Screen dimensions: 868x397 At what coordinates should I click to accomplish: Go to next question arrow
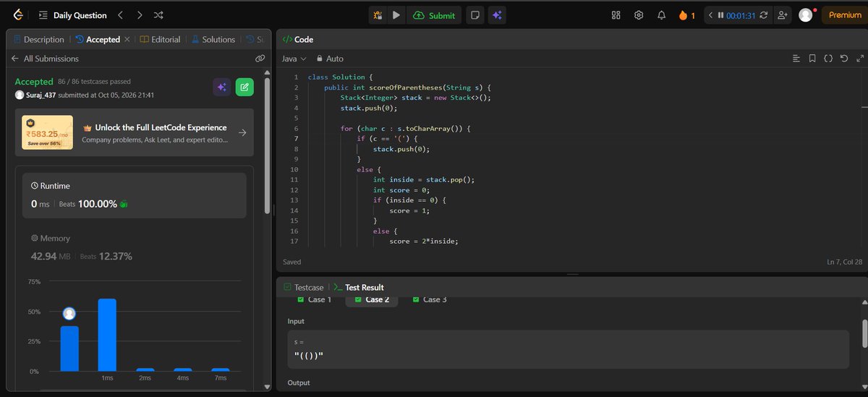tap(139, 15)
